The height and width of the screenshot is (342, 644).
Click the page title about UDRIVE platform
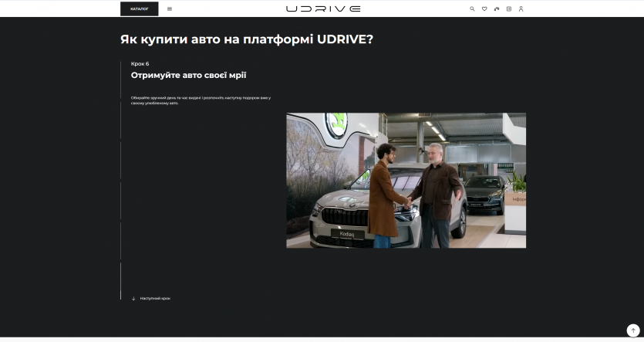click(246, 39)
